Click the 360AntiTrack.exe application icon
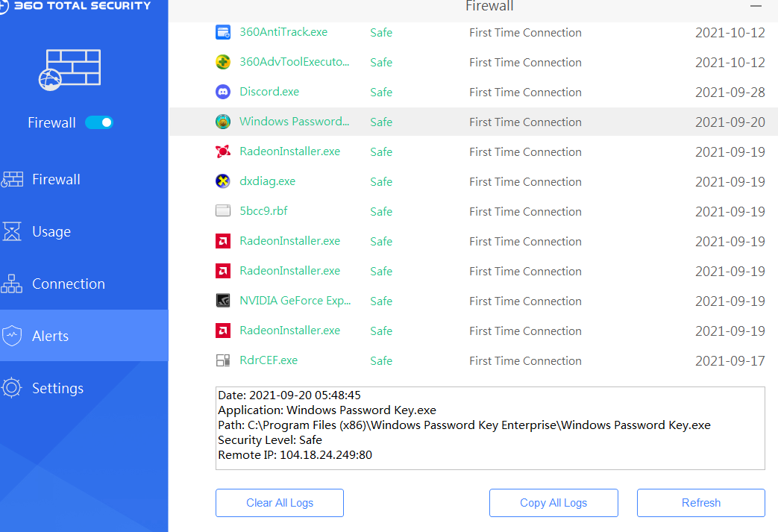 pos(223,32)
